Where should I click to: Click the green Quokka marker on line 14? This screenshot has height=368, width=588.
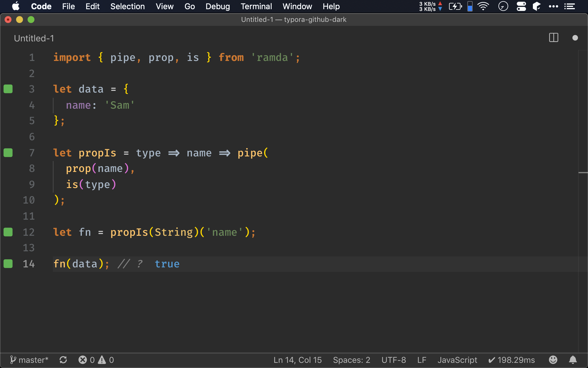8,264
